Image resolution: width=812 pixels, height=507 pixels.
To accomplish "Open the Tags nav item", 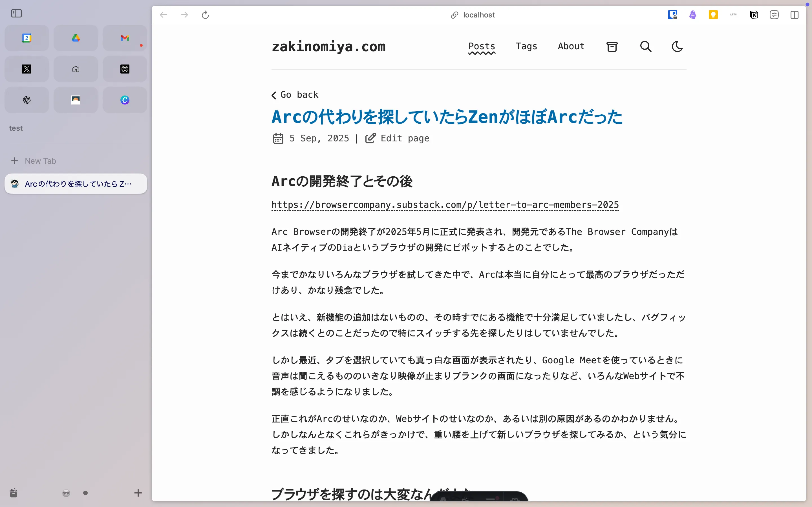I will pos(526,46).
